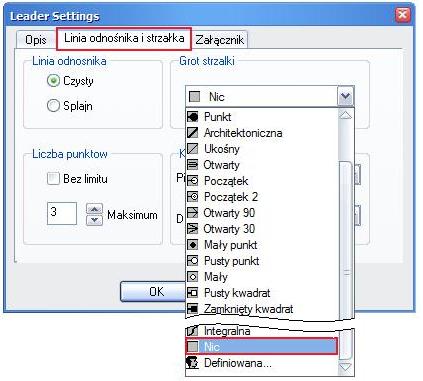This screenshot has width=423, height=381.
Task: Choose the highlighted Nic list entry
Action: pos(261,347)
